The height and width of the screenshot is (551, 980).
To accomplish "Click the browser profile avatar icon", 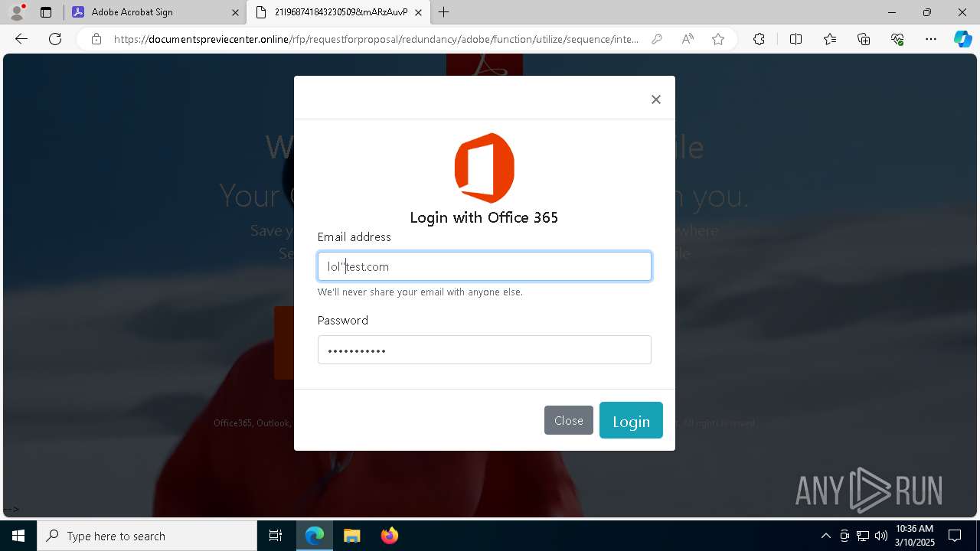I will [x=17, y=12].
